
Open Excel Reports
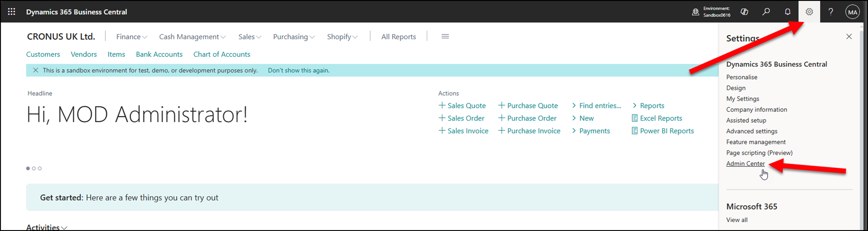pyautogui.click(x=657, y=118)
